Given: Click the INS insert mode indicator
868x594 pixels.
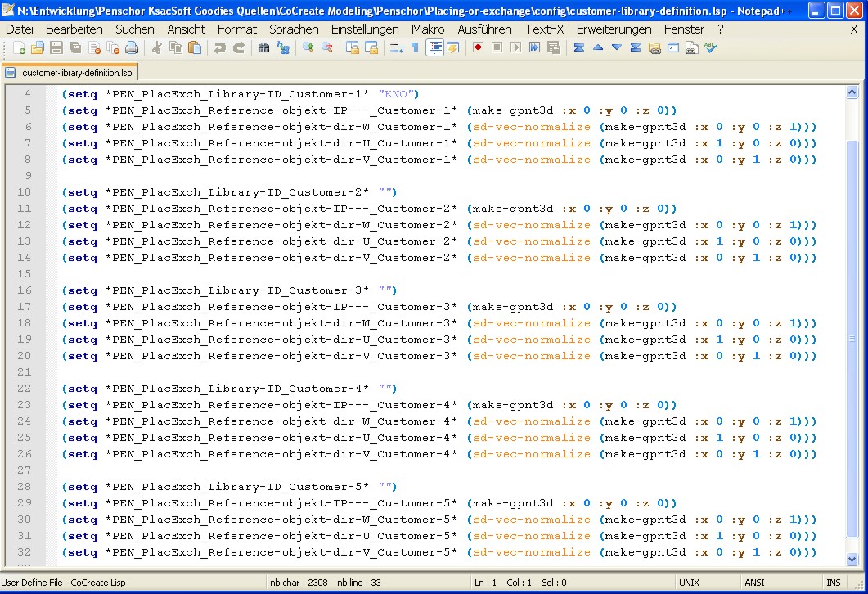Looking at the screenshot, I should click(x=833, y=583).
